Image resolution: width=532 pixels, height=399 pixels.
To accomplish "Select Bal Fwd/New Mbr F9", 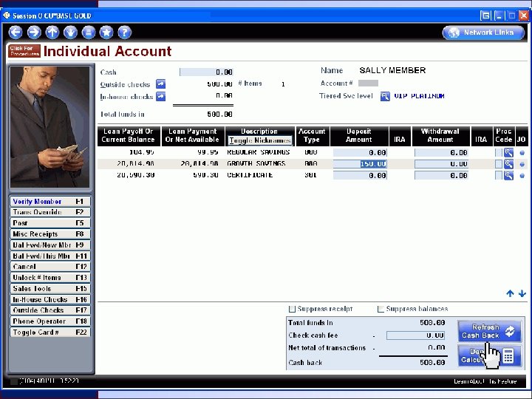I will 50,245.
